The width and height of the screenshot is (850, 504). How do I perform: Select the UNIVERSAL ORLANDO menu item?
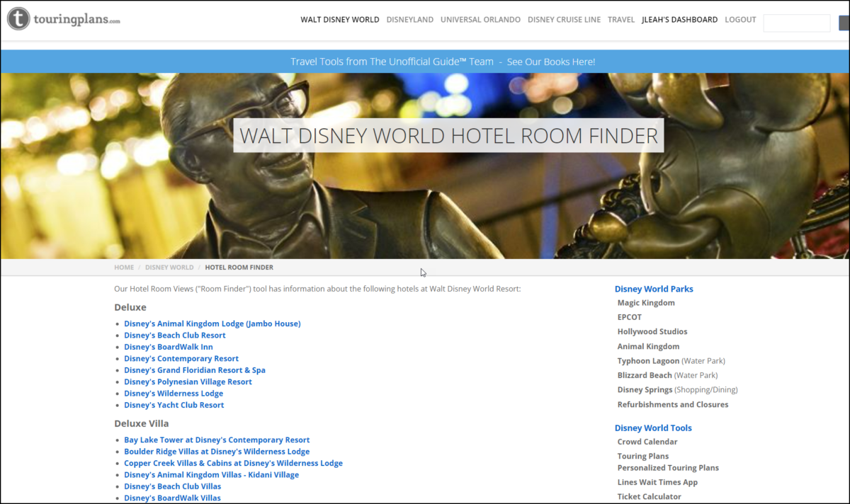click(x=480, y=19)
